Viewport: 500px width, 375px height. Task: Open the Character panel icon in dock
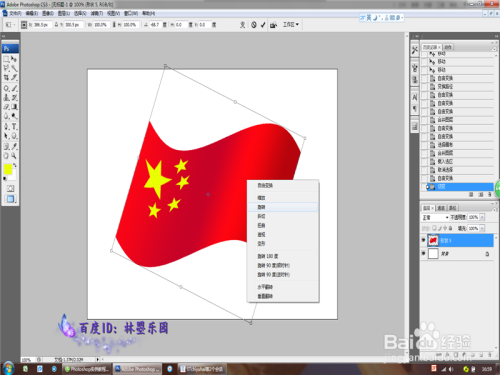click(x=415, y=97)
